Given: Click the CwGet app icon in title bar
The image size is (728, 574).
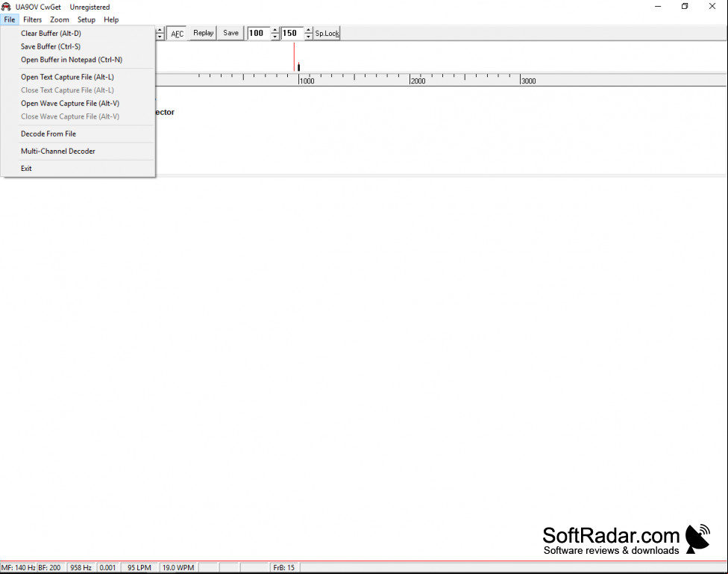Looking at the screenshot, I should 6,7.
